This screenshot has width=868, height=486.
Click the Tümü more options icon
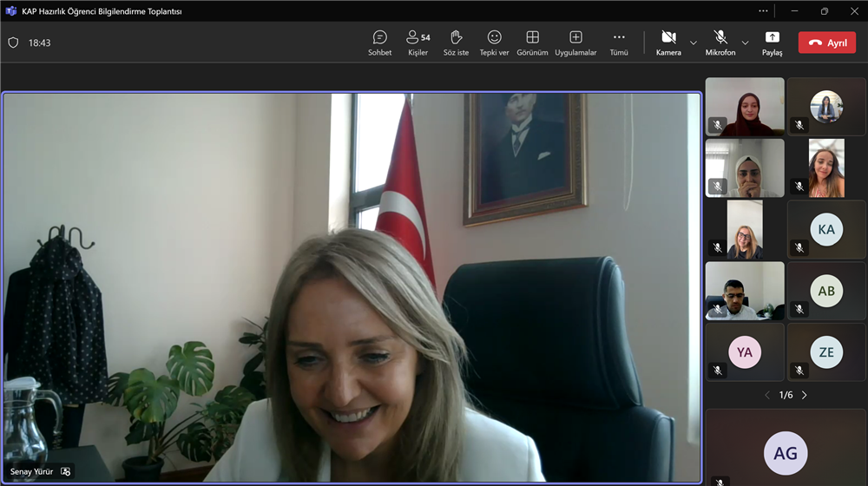(619, 43)
